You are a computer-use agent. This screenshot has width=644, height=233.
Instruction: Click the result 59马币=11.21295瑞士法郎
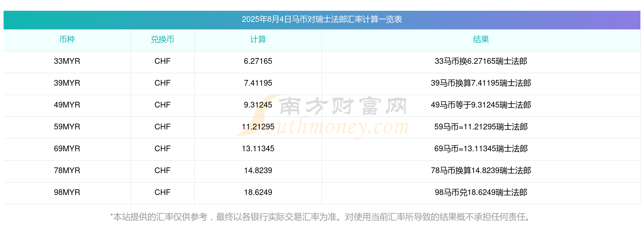click(481, 127)
